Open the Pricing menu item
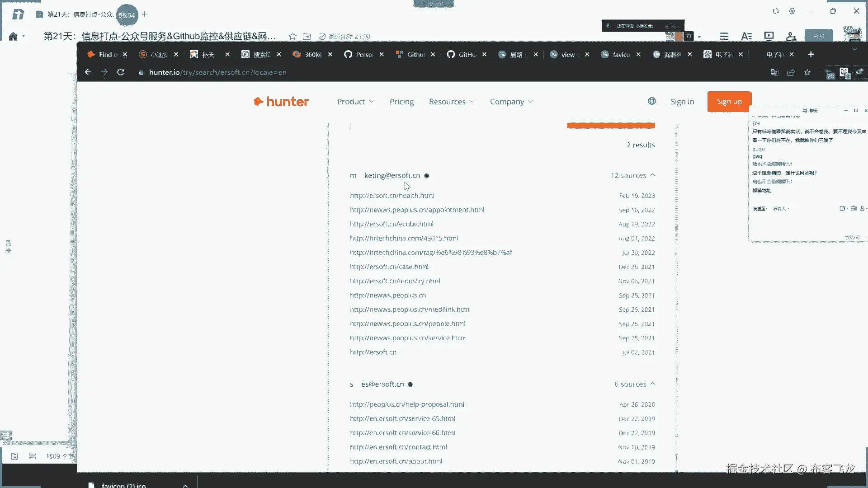 [x=401, y=102]
